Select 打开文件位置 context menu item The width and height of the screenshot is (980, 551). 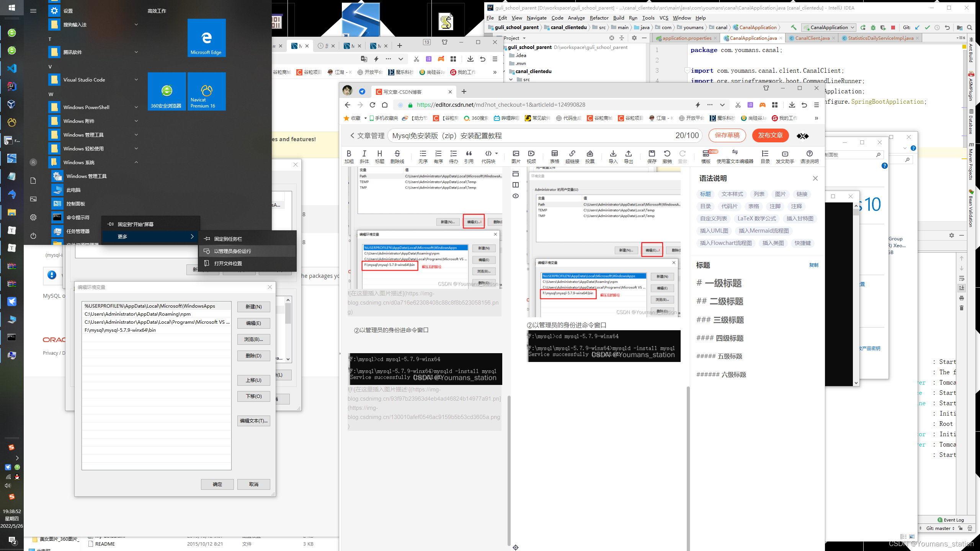(247, 263)
